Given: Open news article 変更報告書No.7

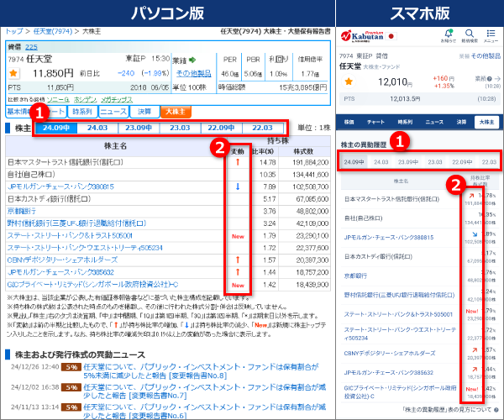Looking at the screenshot, I should click(x=204, y=391).
